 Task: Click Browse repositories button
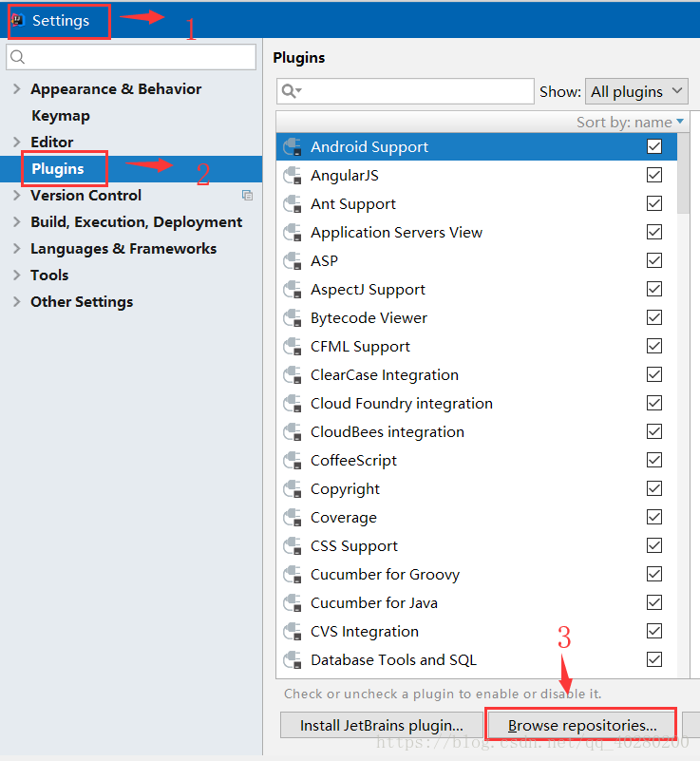[x=581, y=726]
